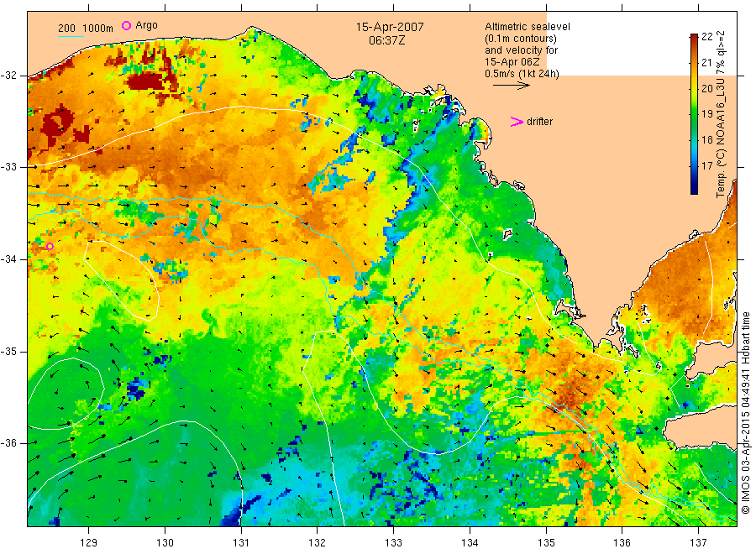The image size is (756, 554).
Task: Click the Argo float marker near latitude -34
Action: pos(50,246)
